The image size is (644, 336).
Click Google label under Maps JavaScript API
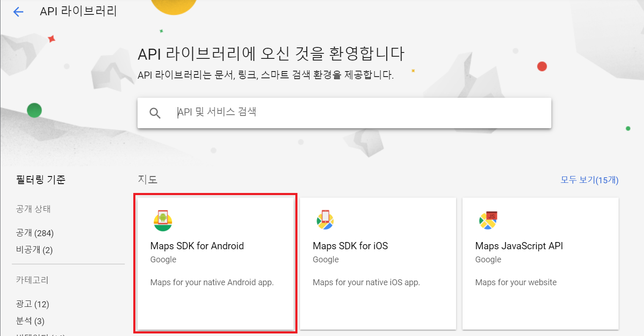[x=488, y=259]
